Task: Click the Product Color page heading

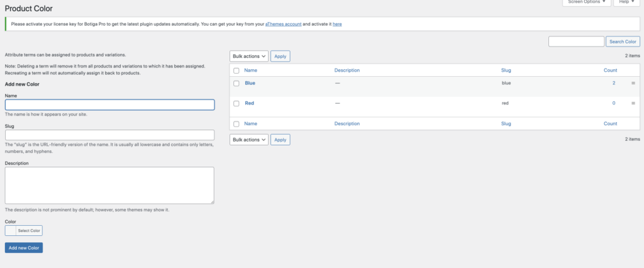Action: (x=29, y=8)
